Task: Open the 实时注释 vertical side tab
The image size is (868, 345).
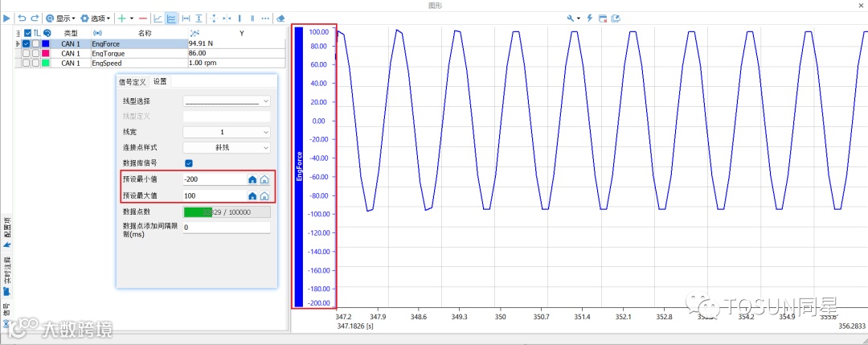Action: tap(6, 276)
